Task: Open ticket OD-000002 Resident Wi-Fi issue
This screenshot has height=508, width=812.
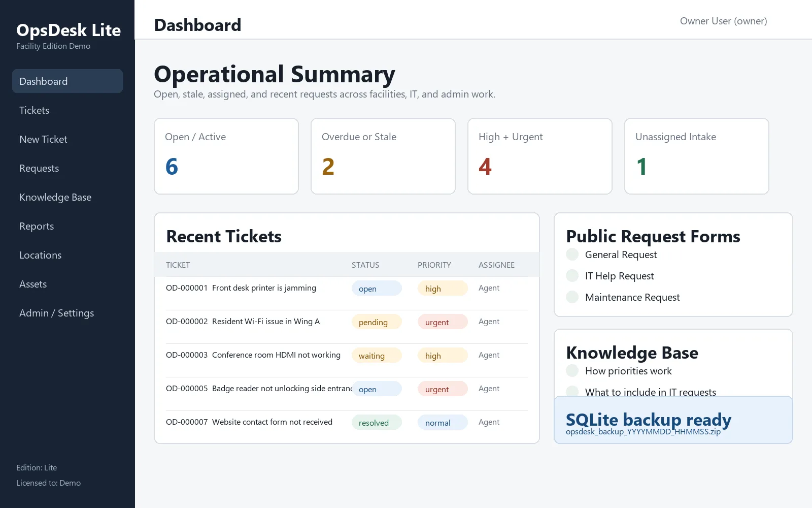Action: 243,322
